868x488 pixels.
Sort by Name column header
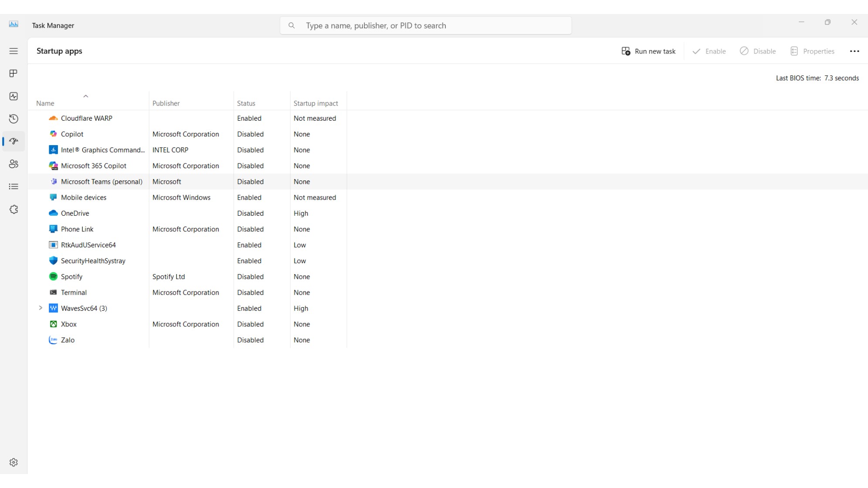[x=45, y=103]
